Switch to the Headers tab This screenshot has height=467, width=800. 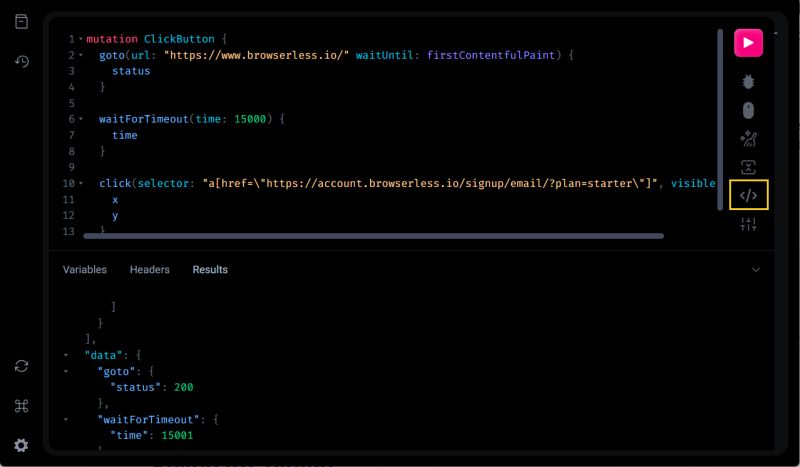click(x=149, y=269)
